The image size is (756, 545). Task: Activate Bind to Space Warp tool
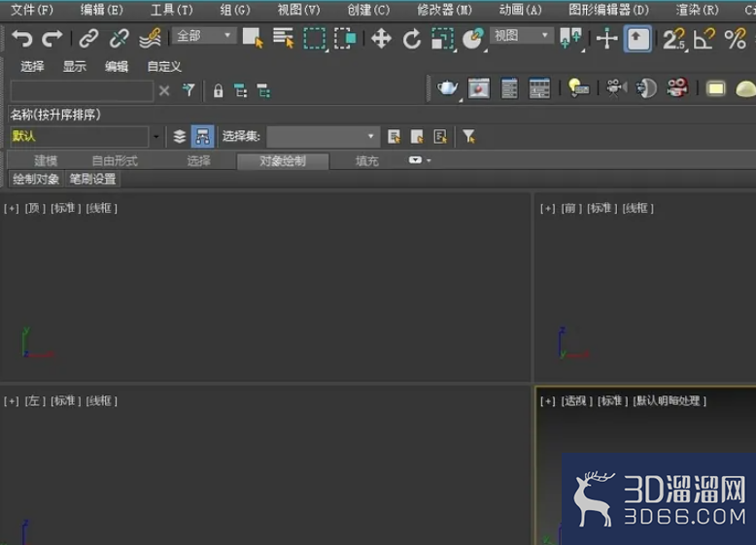coord(150,39)
